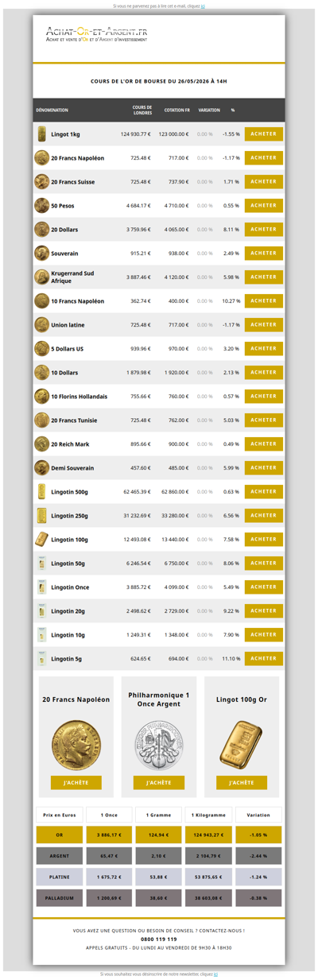Screen dimensions: 318x980
Task: Click the Lingot 1kg gold bar icon
Action: 41,134
